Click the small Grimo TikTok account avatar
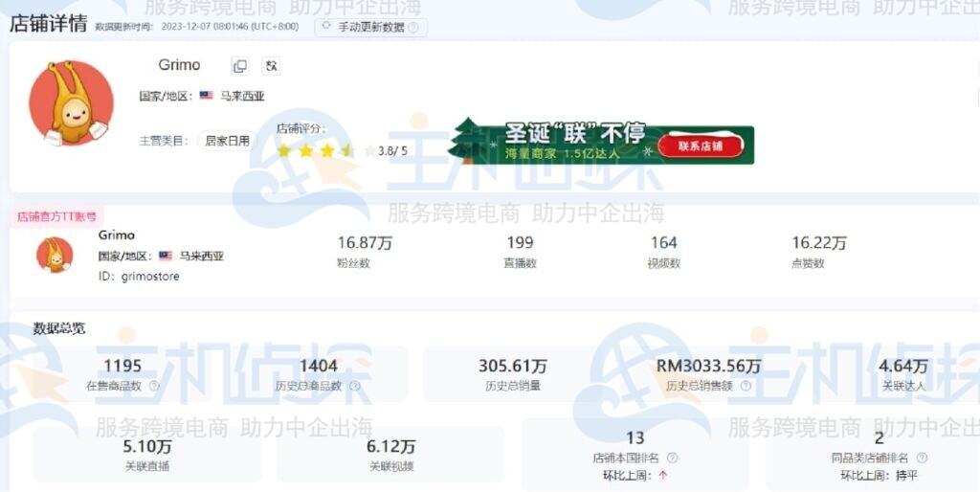The width and height of the screenshot is (980, 492). tap(55, 255)
